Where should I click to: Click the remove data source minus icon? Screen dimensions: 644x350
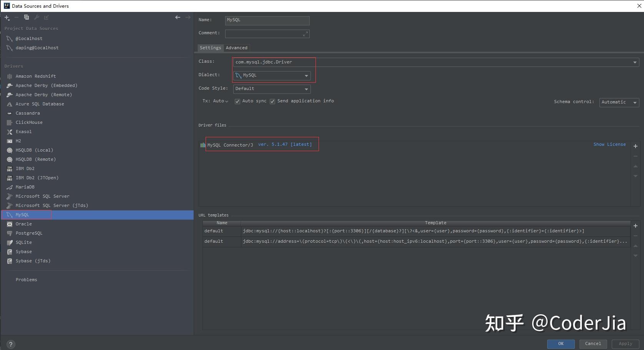coord(17,17)
